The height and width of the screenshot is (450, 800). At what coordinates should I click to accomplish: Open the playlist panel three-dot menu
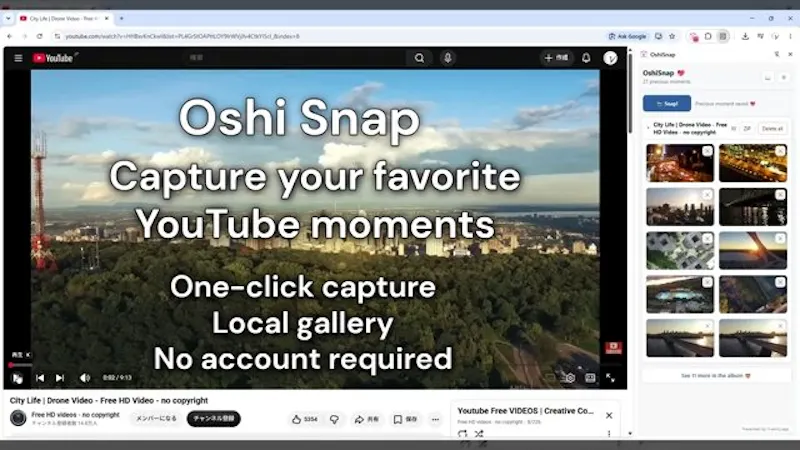tap(609, 434)
